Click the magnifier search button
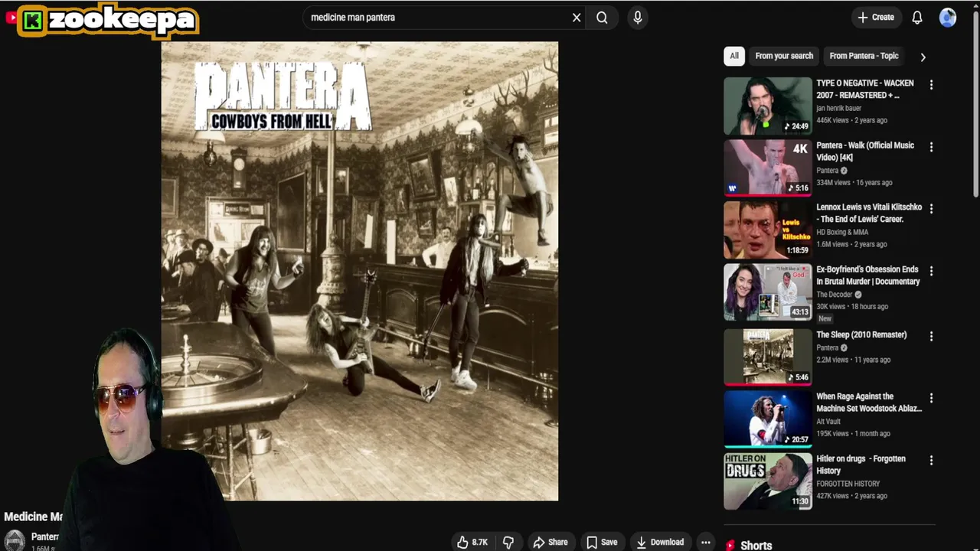 pyautogui.click(x=602, y=18)
